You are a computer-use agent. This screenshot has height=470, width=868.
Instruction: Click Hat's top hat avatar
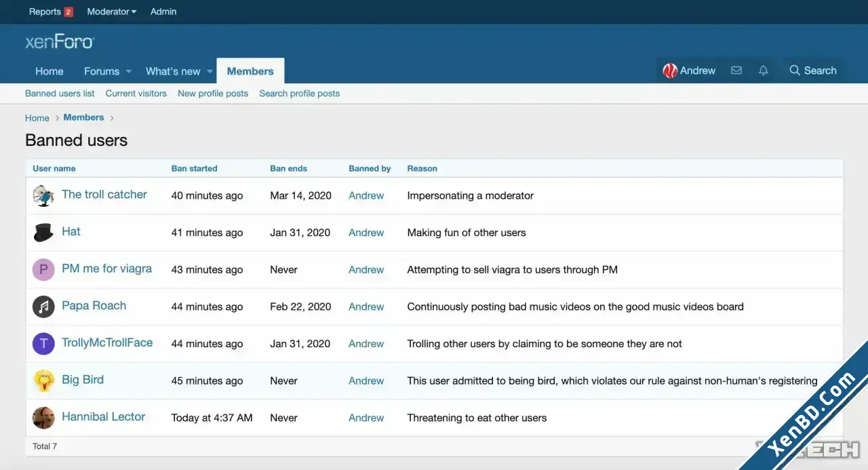tap(43, 233)
